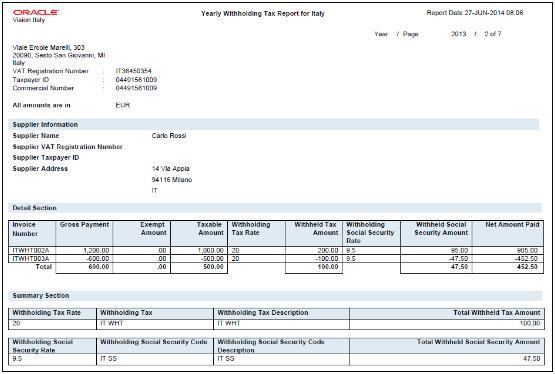Click the Total row label
Screen dimensions: 555x374
[44, 267]
